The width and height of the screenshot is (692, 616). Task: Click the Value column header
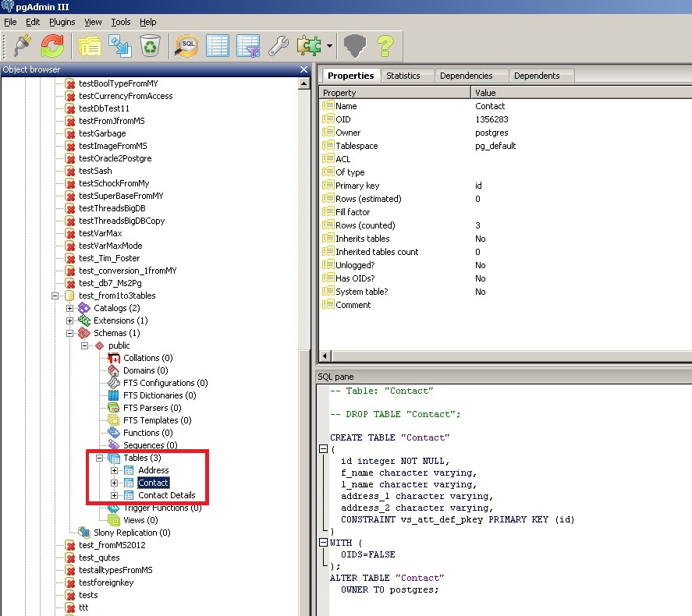pos(582,93)
